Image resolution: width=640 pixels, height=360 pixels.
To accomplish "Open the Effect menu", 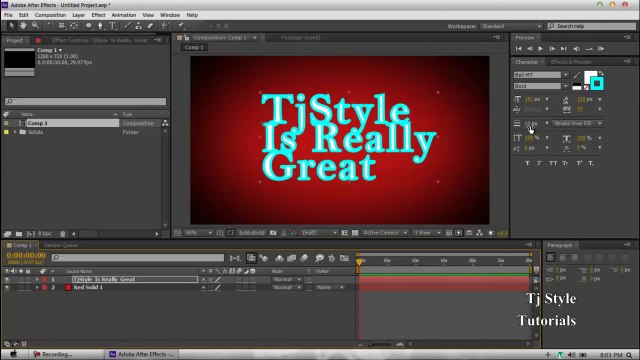I will tap(98, 15).
